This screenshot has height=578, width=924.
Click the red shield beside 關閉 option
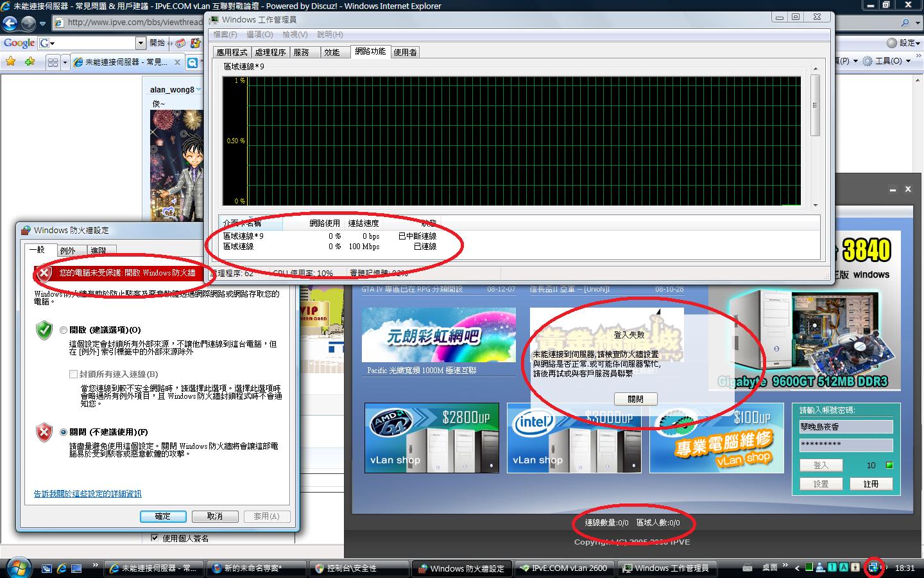pos(44,432)
